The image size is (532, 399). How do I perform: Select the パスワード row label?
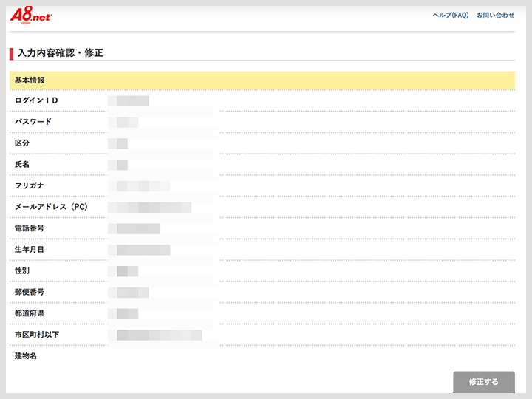pos(33,122)
